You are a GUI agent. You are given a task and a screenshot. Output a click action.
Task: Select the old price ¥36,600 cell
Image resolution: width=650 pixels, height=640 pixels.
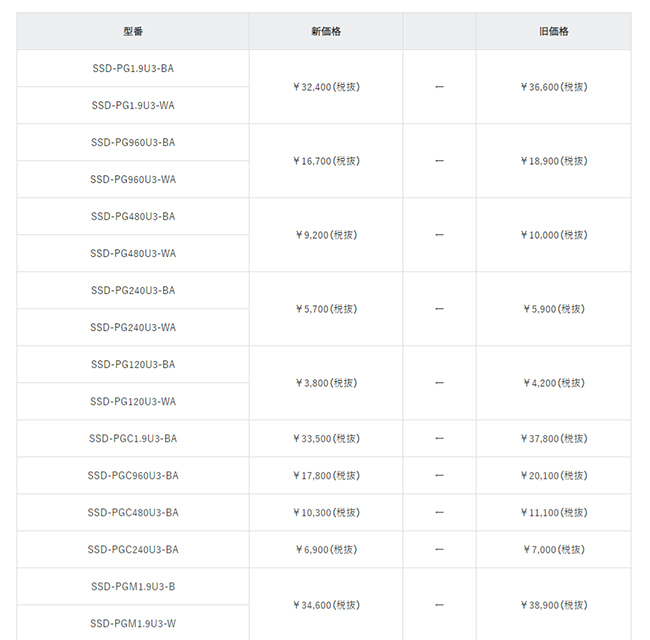pyautogui.click(x=553, y=87)
